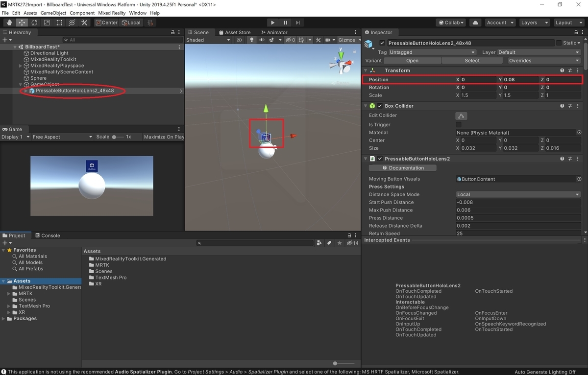Toggle scene lighting bulb icon

pos(252,40)
